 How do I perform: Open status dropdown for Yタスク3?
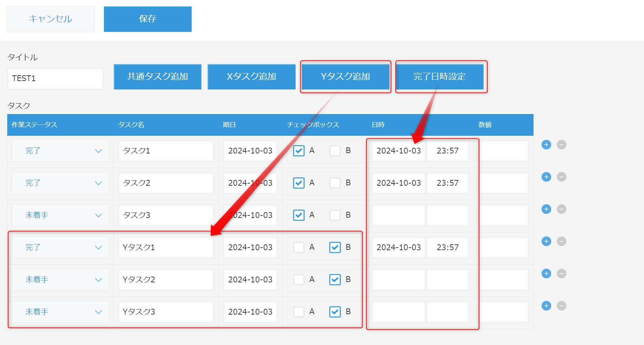pos(60,312)
